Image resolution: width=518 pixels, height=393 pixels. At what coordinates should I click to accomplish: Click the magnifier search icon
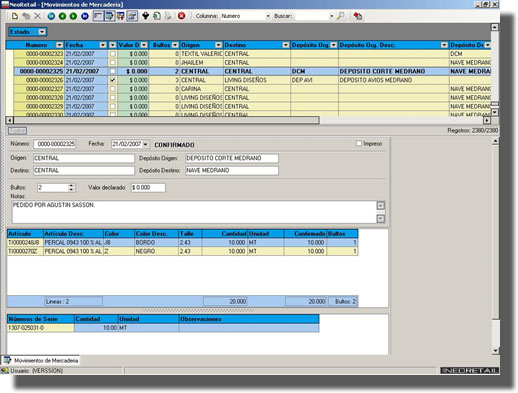coord(340,16)
